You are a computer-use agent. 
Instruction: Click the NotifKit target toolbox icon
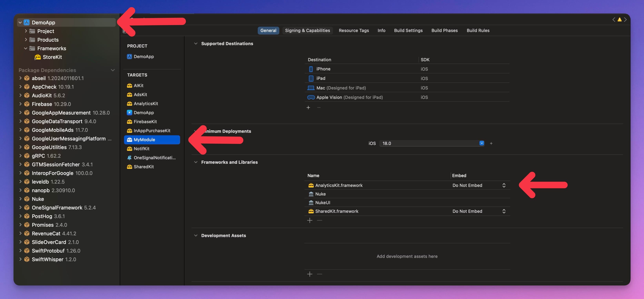pyautogui.click(x=129, y=148)
